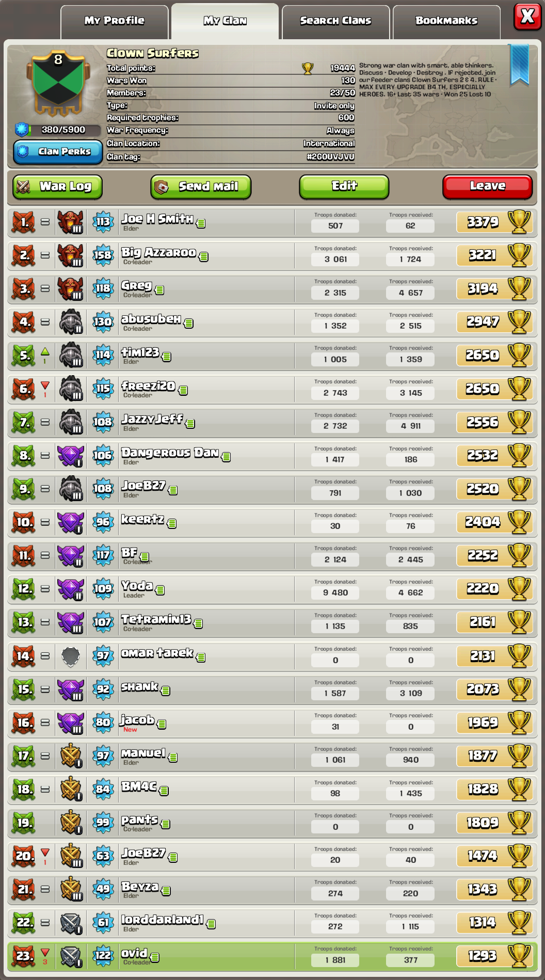Click the trophy icon next to 3379
This screenshot has height=980, width=545.
tap(520, 222)
